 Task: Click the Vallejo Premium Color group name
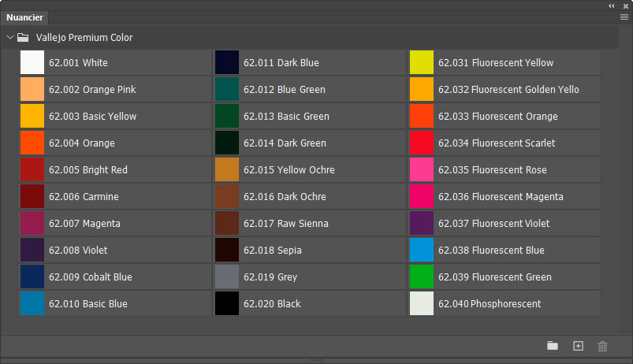(x=84, y=37)
